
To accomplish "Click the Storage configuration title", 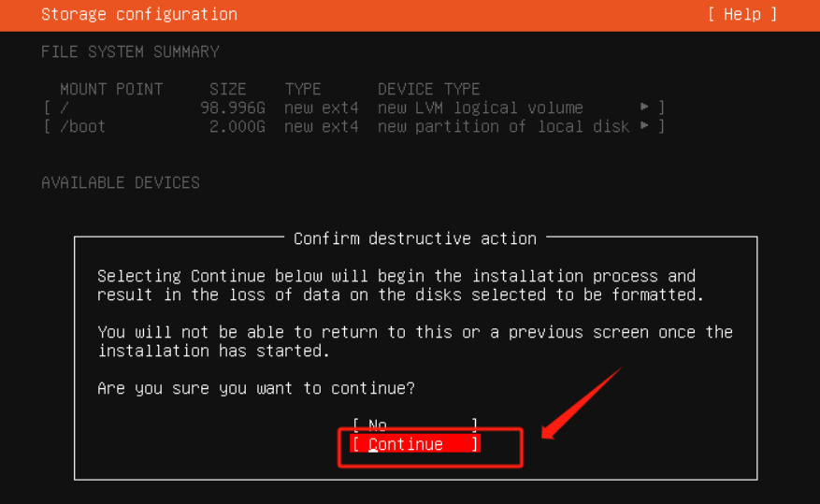I will point(139,14).
